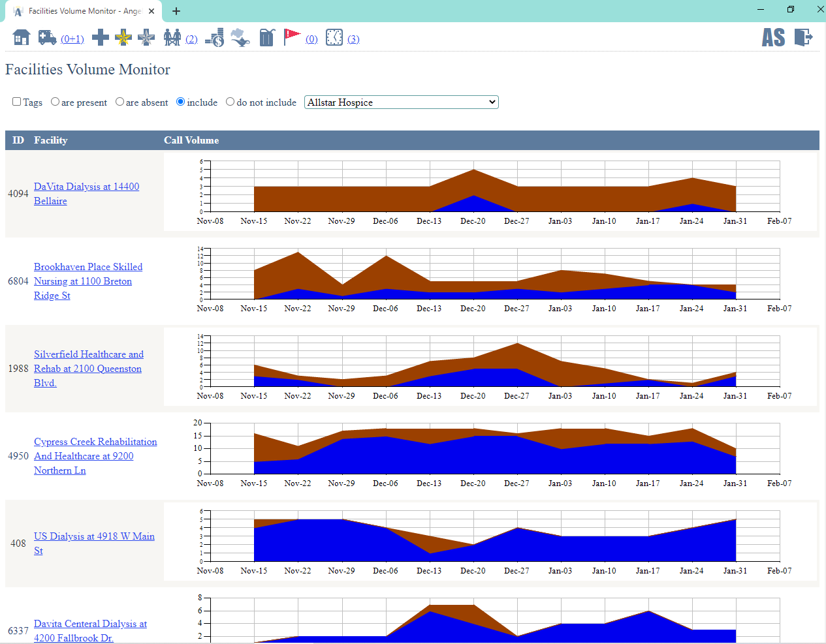Image resolution: width=826 pixels, height=644 pixels.
Task: Open the Allstar Hospice dropdown
Action: tap(401, 102)
